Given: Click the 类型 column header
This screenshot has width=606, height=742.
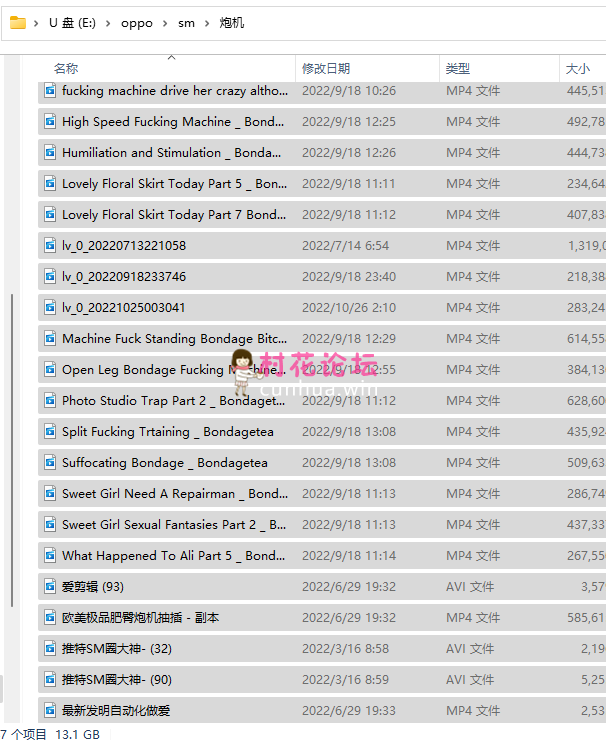Looking at the screenshot, I should pyautogui.click(x=458, y=69).
